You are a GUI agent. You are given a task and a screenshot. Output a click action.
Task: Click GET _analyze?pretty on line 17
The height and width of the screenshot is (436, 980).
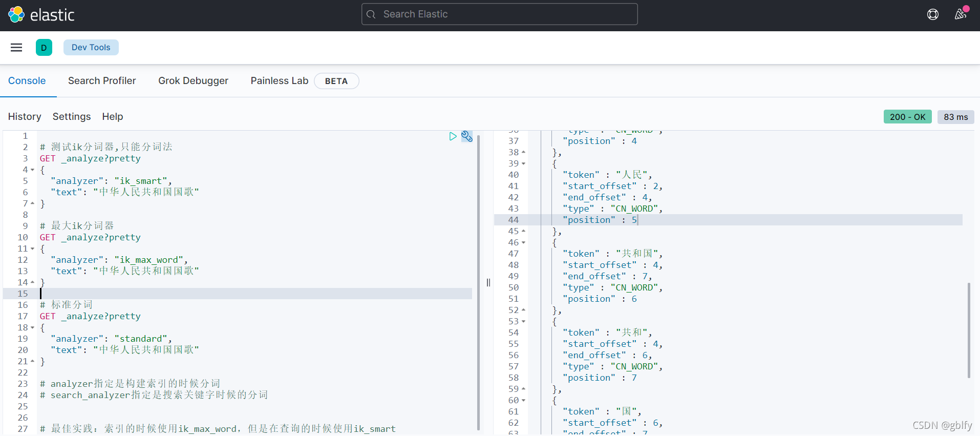point(90,316)
